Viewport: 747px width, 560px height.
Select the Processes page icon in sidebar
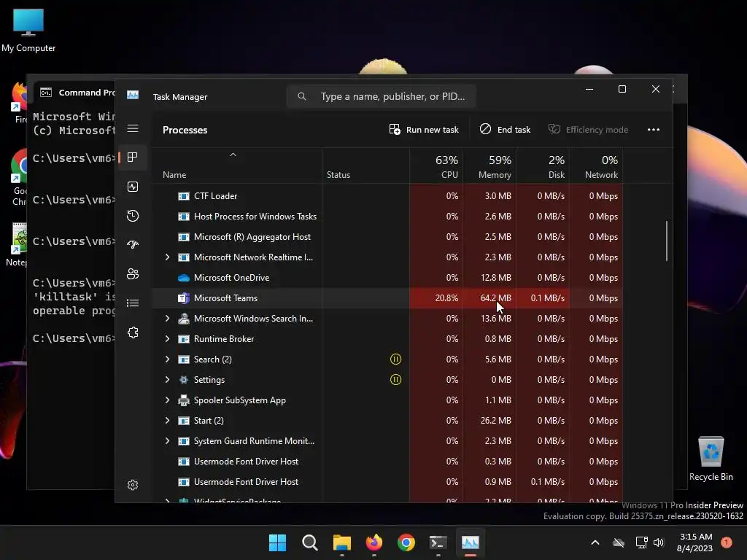(133, 157)
